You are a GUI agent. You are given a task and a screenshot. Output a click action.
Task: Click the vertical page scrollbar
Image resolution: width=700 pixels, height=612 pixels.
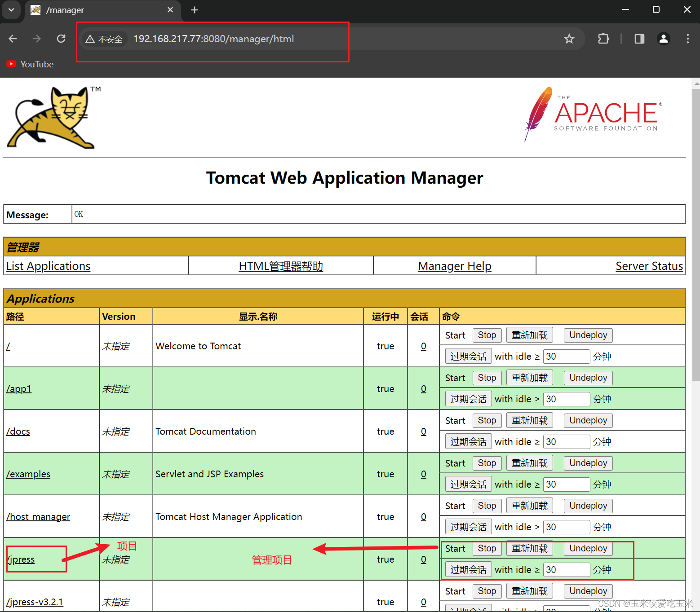(696, 235)
